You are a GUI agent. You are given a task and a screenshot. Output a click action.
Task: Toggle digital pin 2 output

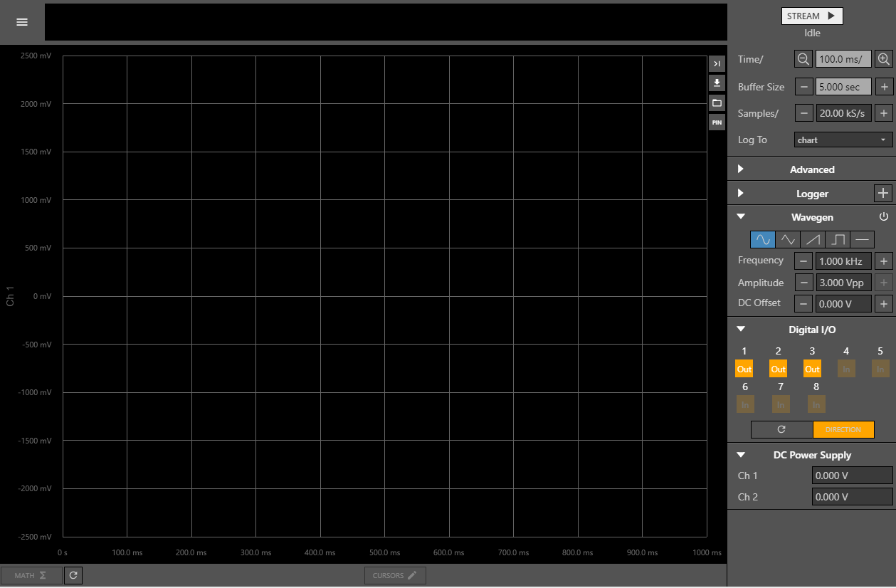tap(779, 369)
